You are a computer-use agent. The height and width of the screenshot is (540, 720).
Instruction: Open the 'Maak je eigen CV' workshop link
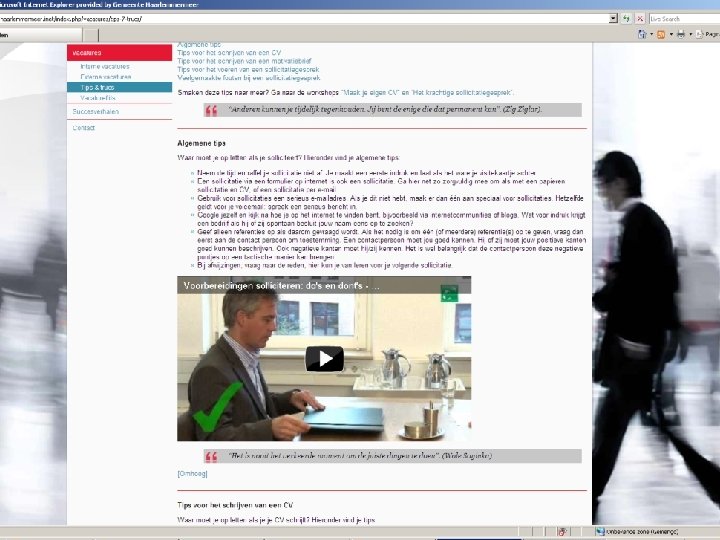[x=370, y=92]
